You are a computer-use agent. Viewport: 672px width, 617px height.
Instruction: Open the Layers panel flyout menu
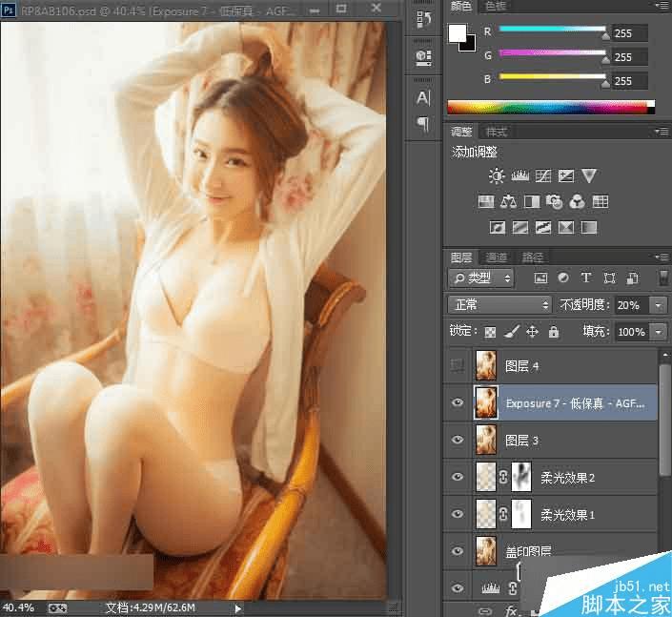[x=662, y=257]
